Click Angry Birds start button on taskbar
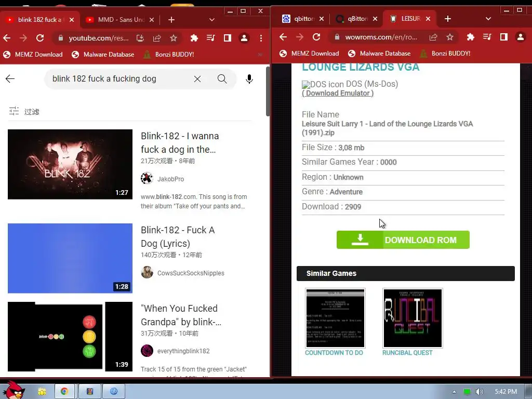Image resolution: width=532 pixels, height=399 pixels. coord(14,391)
